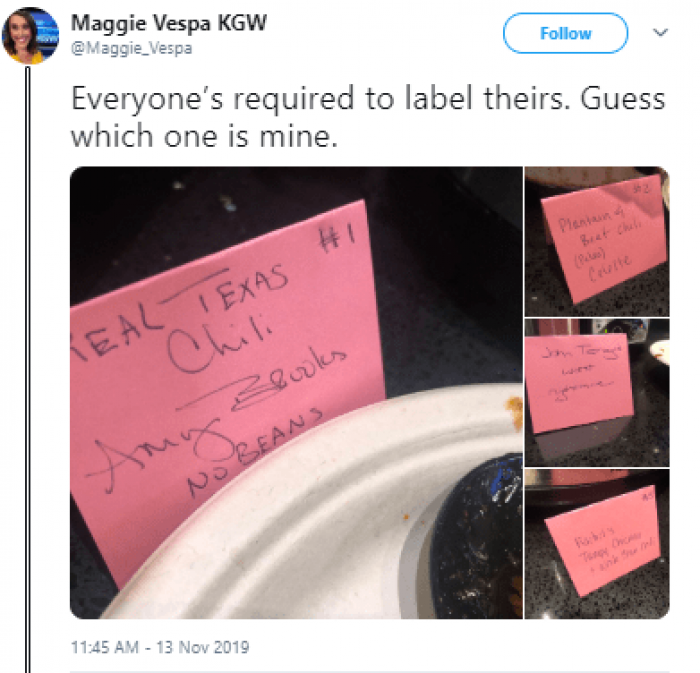The width and height of the screenshot is (700, 673).
Task: Open the Maggie Vespa KGW display name
Action: pyautogui.click(x=169, y=23)
